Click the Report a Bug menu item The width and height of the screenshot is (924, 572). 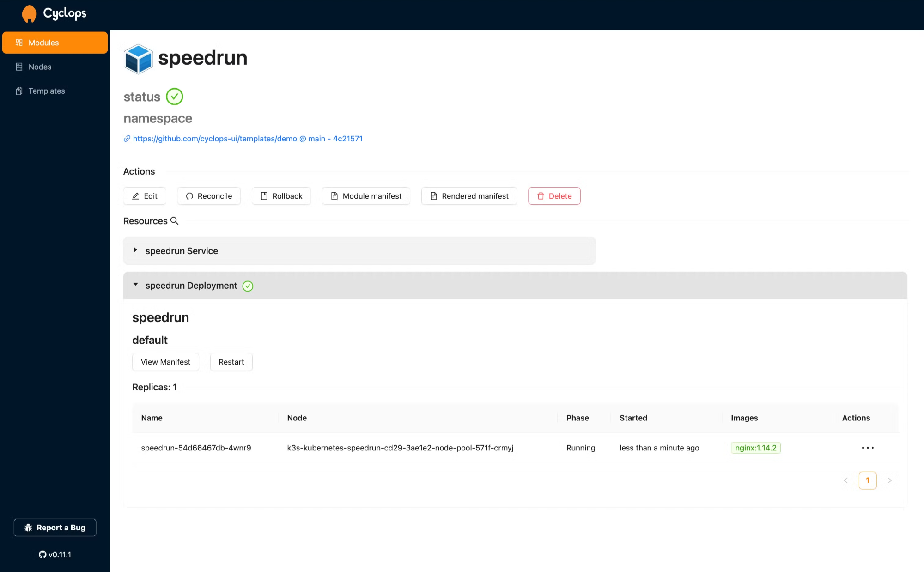(55, 527)
